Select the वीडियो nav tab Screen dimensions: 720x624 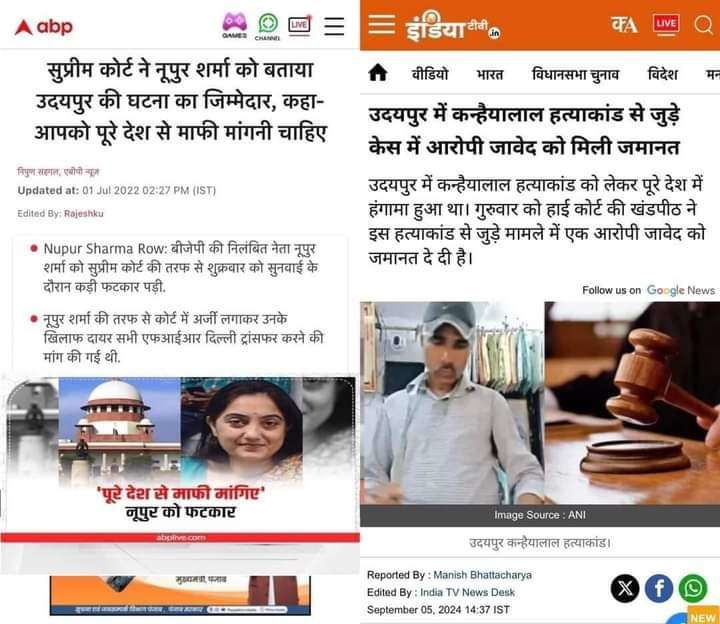[x=430, y=74]
